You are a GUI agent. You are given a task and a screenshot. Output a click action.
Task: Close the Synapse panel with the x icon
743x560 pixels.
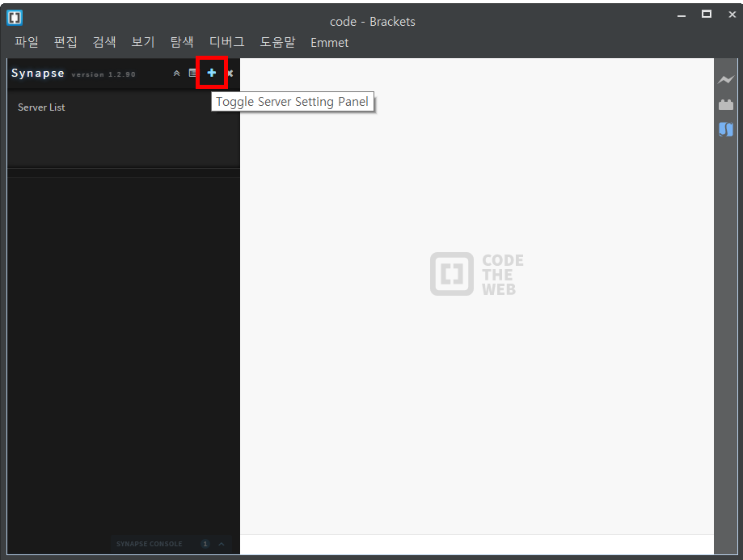[230, 73]
